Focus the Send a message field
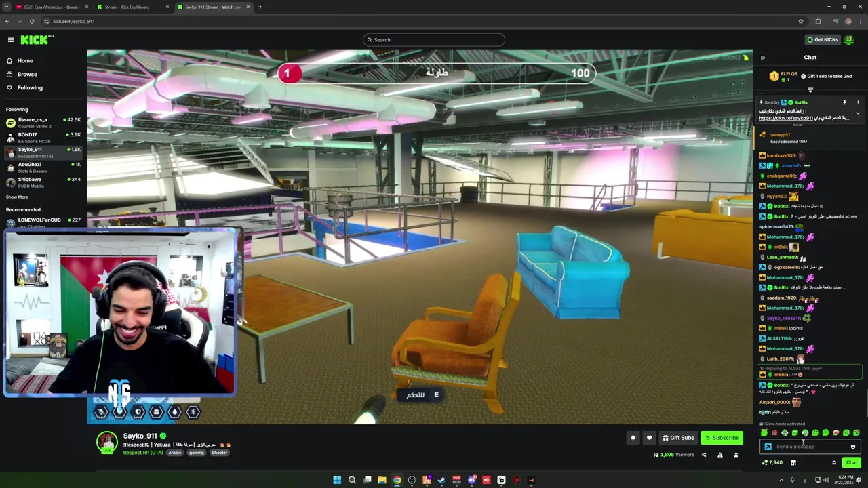The width and height of the screenshot is (868, 488). 810,447
